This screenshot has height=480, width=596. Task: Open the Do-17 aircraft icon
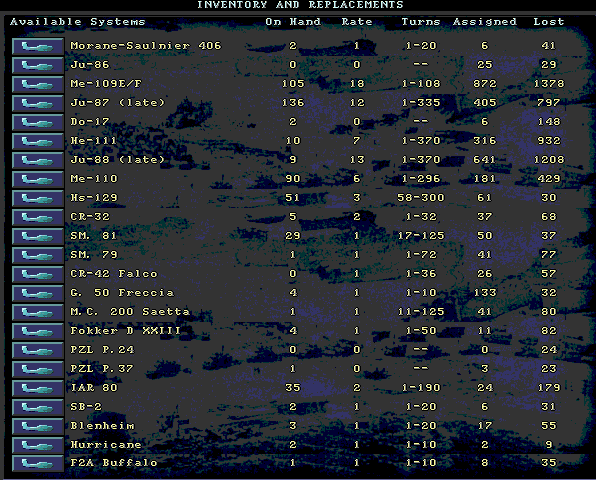click(38, 122)
